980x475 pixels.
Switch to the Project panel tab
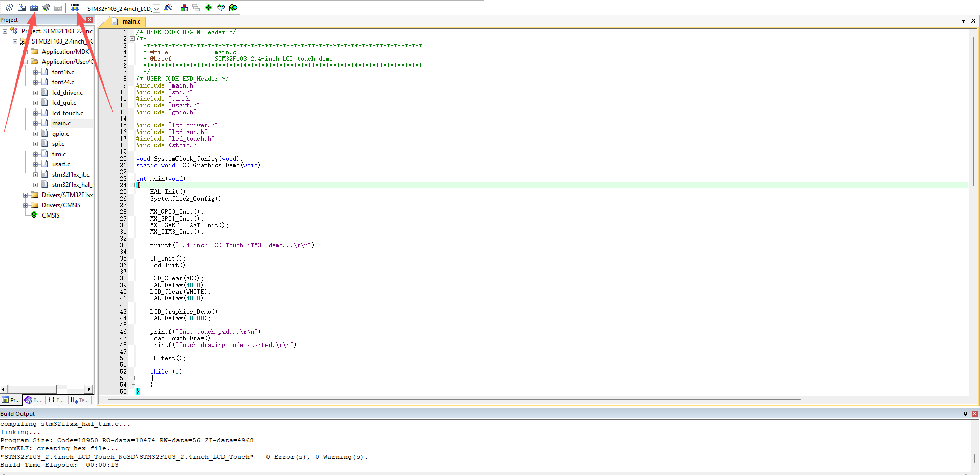click(11, 400)
